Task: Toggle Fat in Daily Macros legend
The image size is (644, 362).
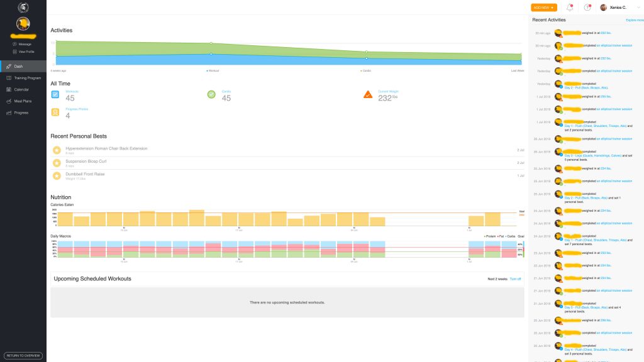Action: (500, 236)
